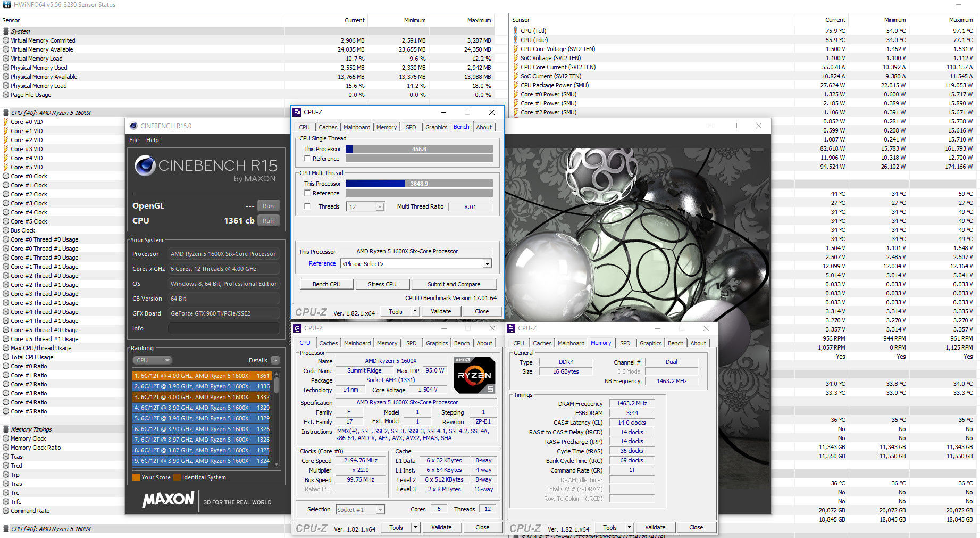Open the Selection Socket #1 dropdown

[360, 510]
